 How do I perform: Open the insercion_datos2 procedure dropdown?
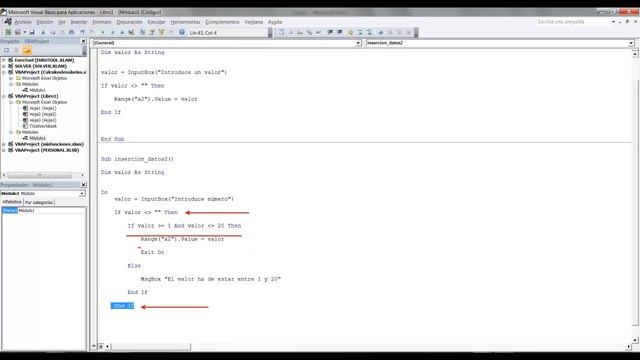click(631, 43)
